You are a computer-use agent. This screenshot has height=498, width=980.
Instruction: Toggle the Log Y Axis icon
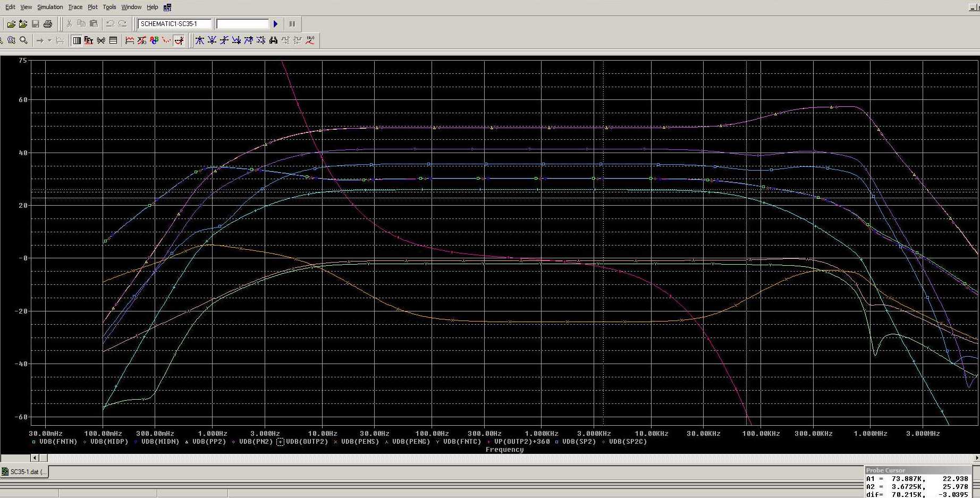pos(113,40)
